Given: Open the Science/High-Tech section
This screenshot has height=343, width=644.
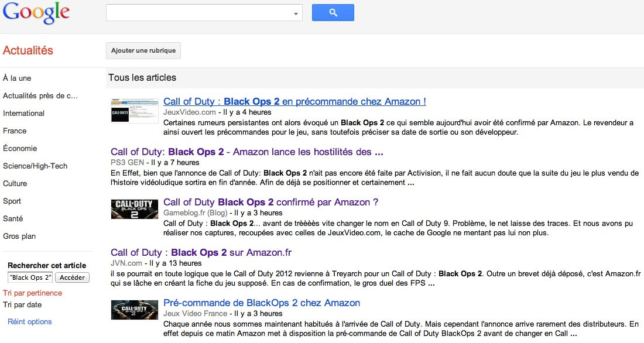Looking at the screenshot, I should [x=35, y=166].
